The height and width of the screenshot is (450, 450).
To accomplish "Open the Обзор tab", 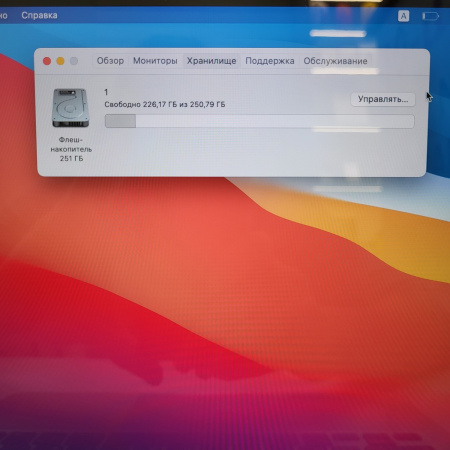I will point(110,61).
